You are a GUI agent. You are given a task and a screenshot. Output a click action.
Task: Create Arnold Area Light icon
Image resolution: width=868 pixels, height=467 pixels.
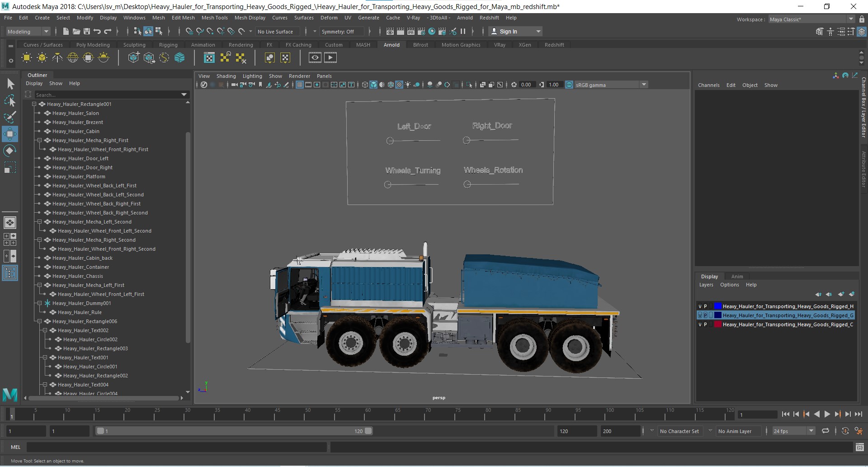tap(27, 57)
